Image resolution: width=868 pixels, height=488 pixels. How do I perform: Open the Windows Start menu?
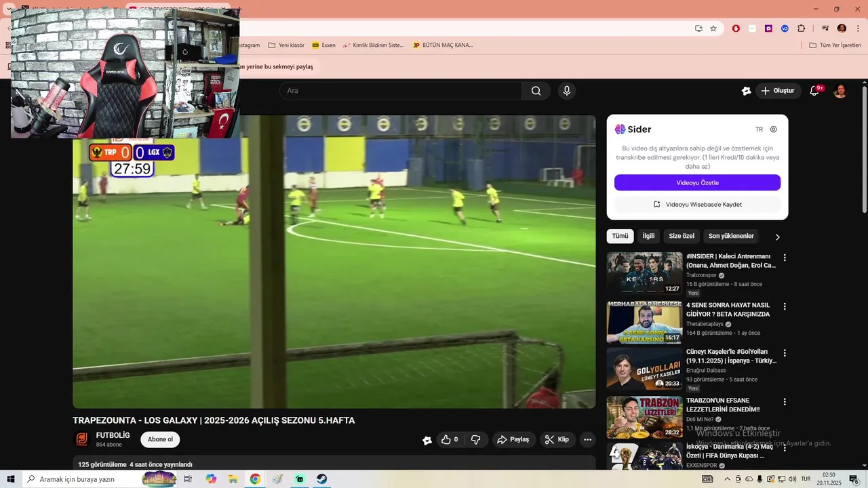(x=10, y=479)
